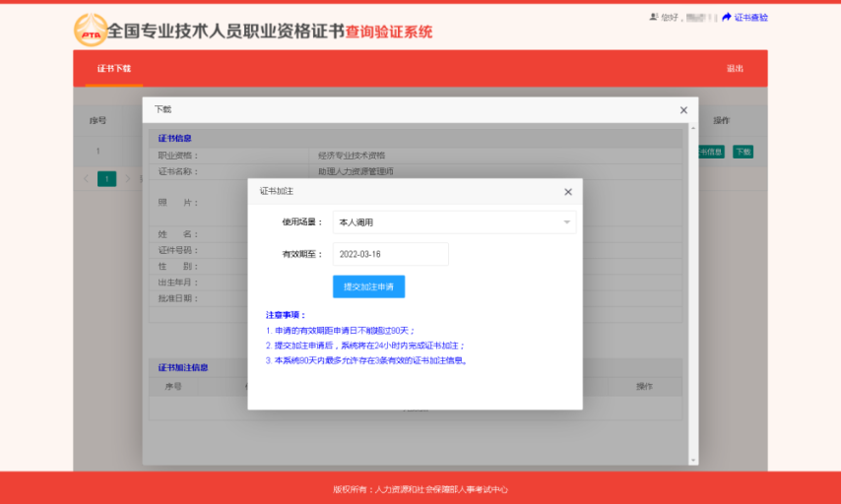Click the 证书查验 share arrow icon
The width and height of the screenshot is (841, 504).
[727, 18]
